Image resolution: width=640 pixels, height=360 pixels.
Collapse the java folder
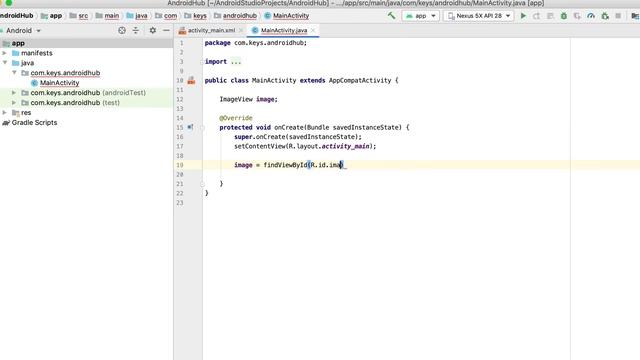pos(5,63)
